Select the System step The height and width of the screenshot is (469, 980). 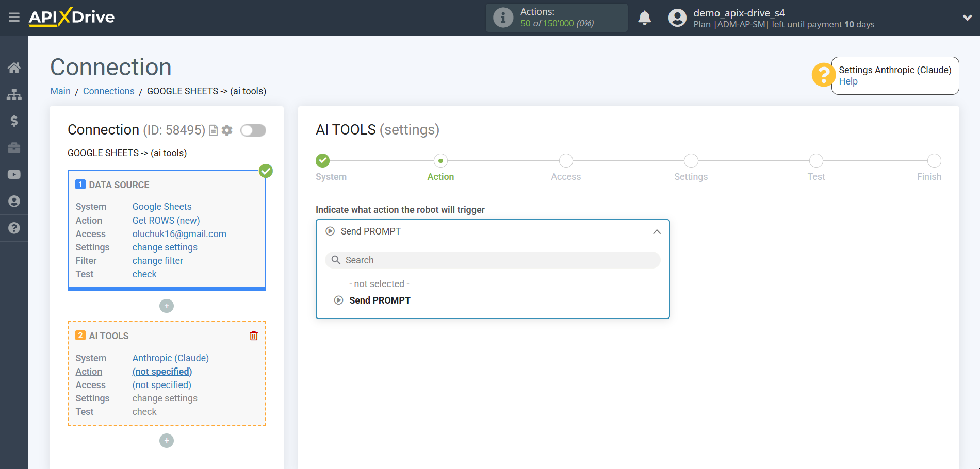pyautogui.click(x=323, y=161)
